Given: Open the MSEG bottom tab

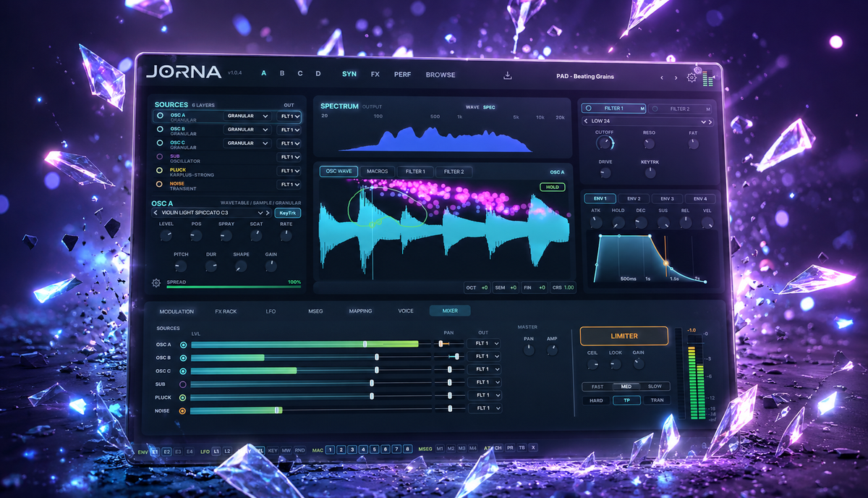Looking at the screenshot, I should click(315, 311).
